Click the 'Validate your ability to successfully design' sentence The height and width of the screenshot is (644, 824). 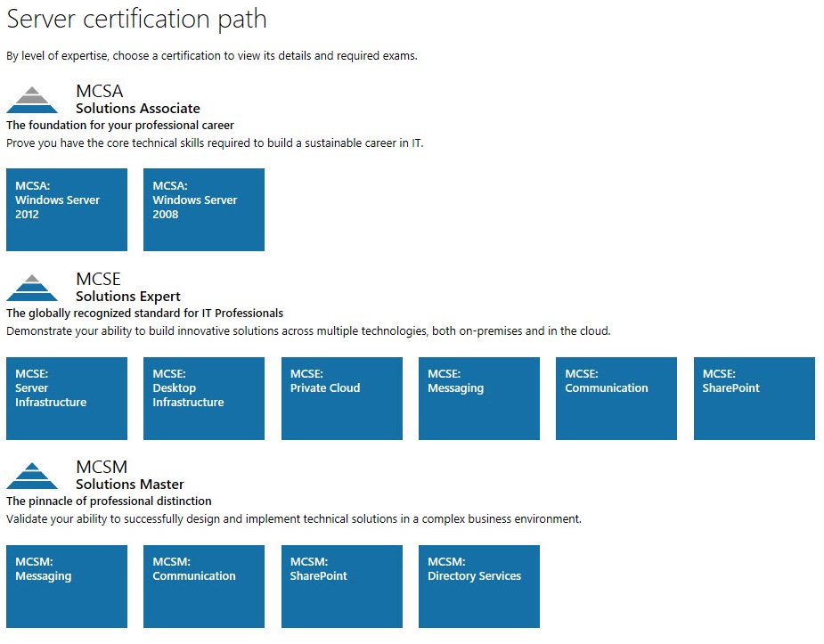(x=294, y=519)
